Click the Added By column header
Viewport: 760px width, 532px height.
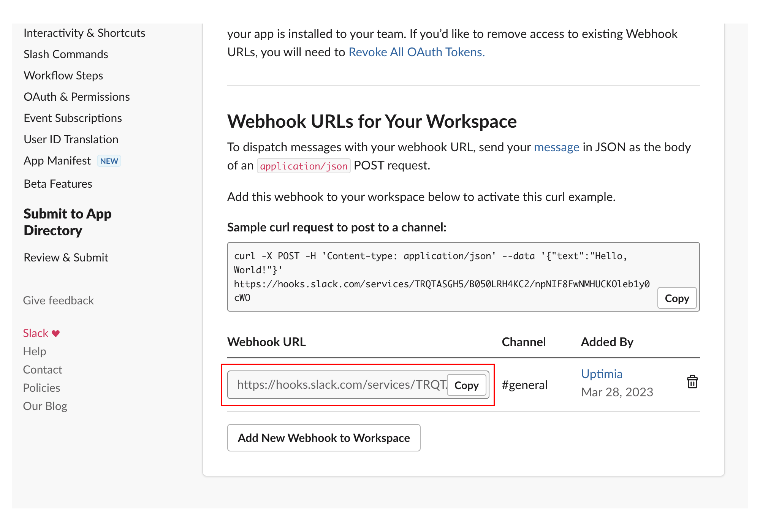[607, 342]
